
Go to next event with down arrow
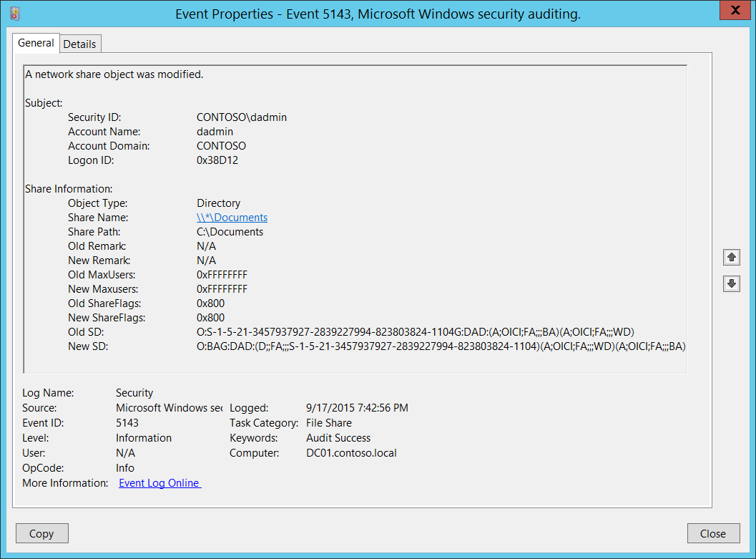click(x=731, y=283)
